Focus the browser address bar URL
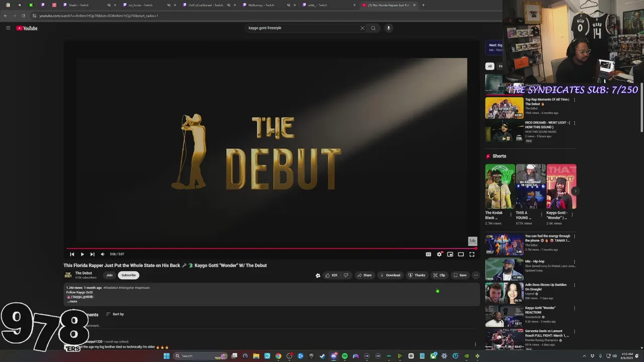The width and height of the screenshot is (644, 362). (99, 16)
